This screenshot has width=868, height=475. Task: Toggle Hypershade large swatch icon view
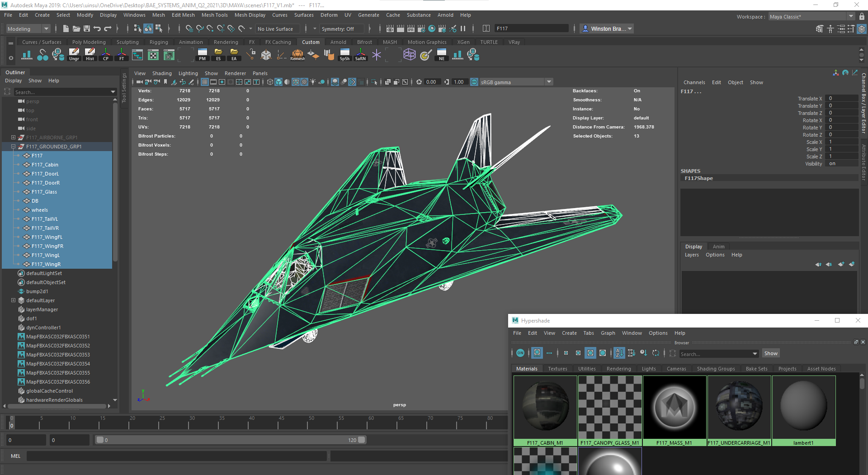590,353
